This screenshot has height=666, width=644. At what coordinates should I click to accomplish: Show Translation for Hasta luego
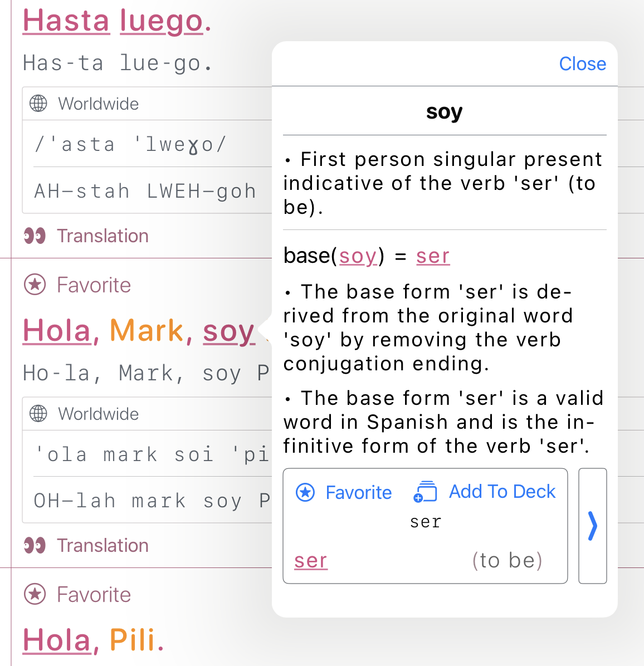pos(103,236)
